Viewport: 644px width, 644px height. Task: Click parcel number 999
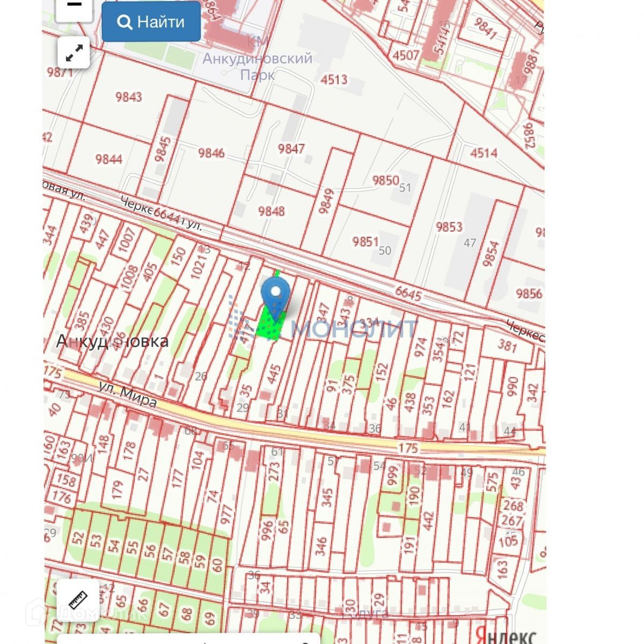point(393,475)
